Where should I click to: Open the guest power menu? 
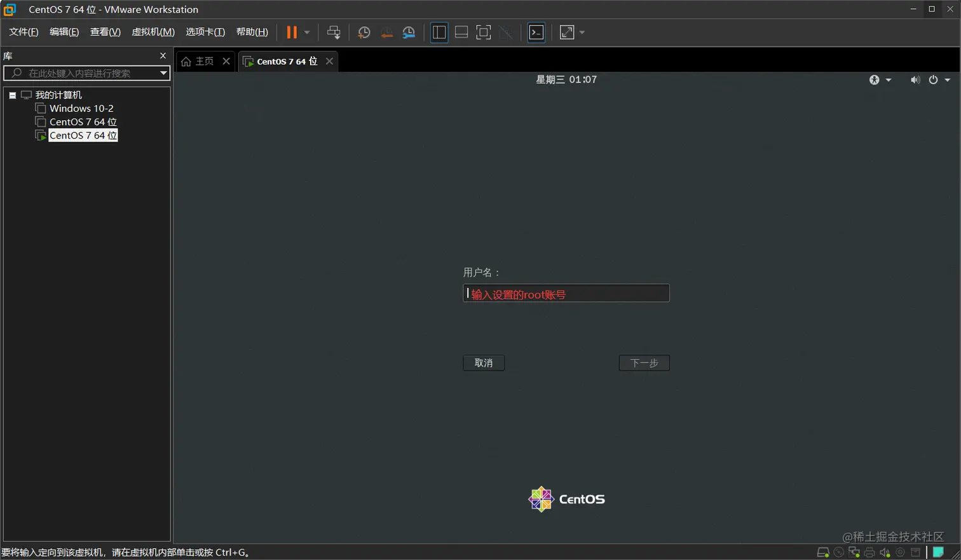(x=939, y=79)
